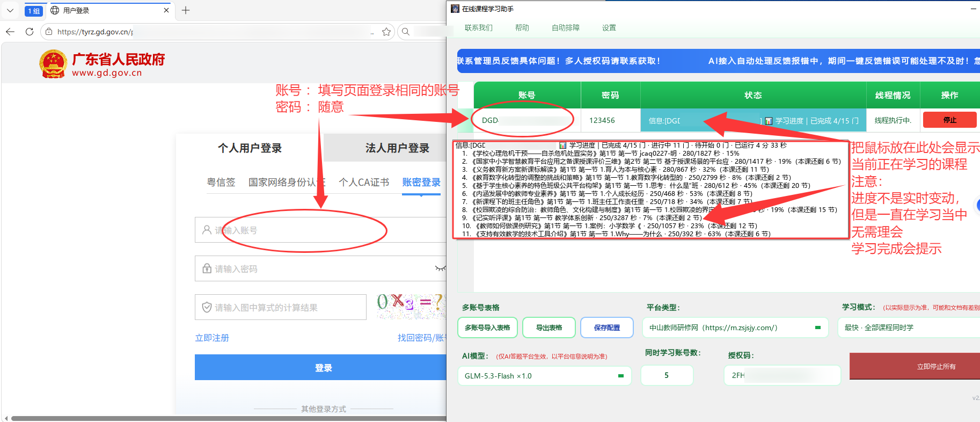Choose the 个人CA证书 login method
The height and width of the screenshot is (422, 980).
click(364, 183)
